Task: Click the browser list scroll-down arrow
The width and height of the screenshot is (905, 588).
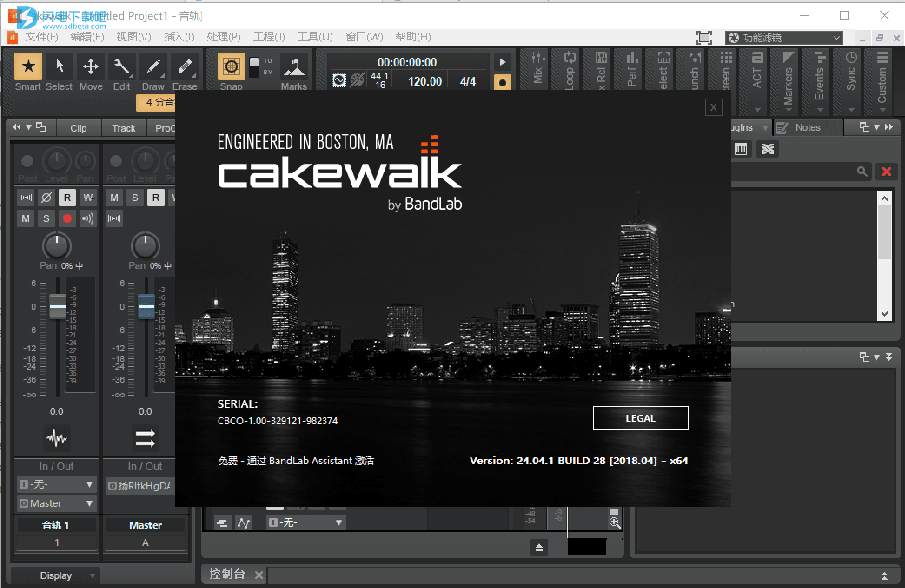Action: [x=885, y=314]
